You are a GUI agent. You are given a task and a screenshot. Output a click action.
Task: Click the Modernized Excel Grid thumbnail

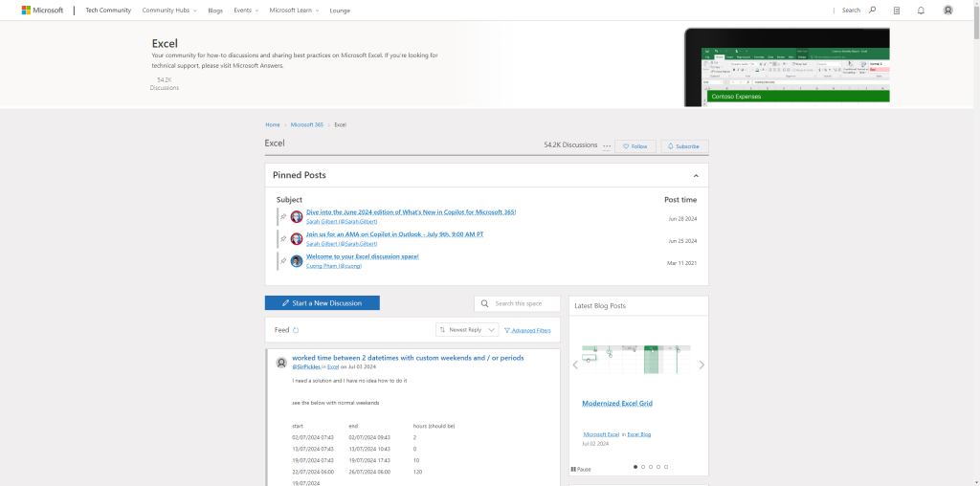point(636,359)
